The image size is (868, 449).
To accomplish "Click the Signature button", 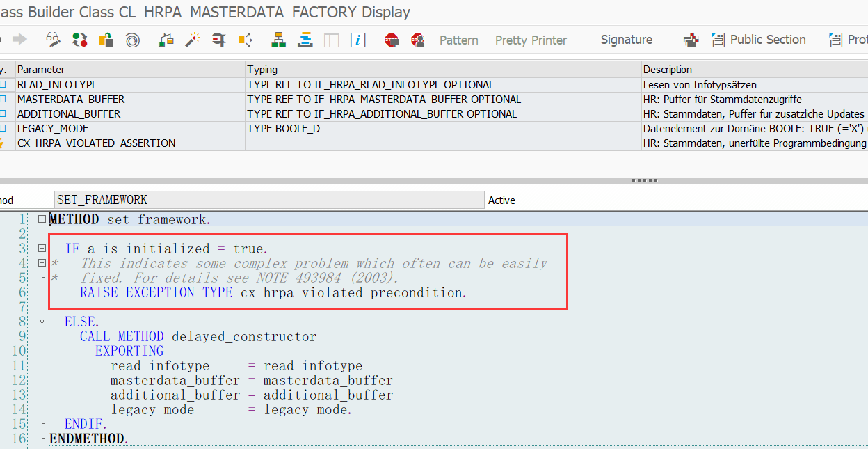I will tap(627, 40).
